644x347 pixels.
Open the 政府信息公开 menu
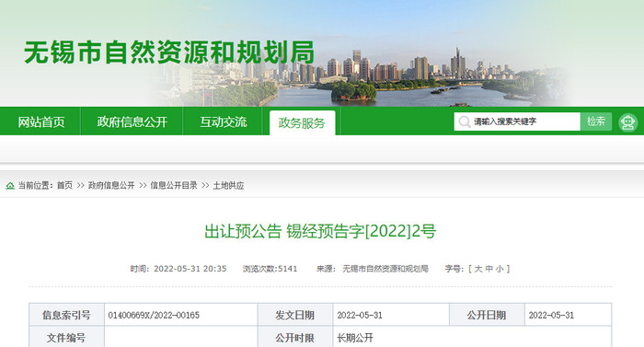pyautogui.click(x=132, y=122)
